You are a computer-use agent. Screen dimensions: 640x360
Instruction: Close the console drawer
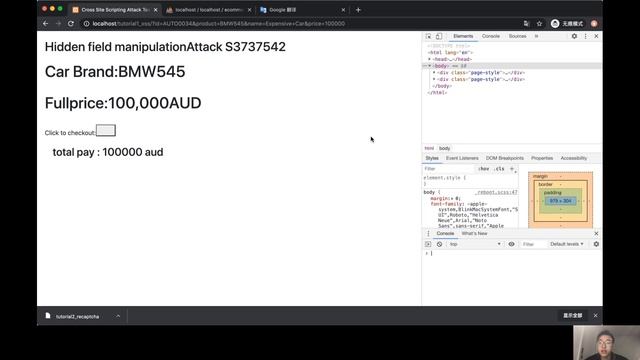[596, 233]
